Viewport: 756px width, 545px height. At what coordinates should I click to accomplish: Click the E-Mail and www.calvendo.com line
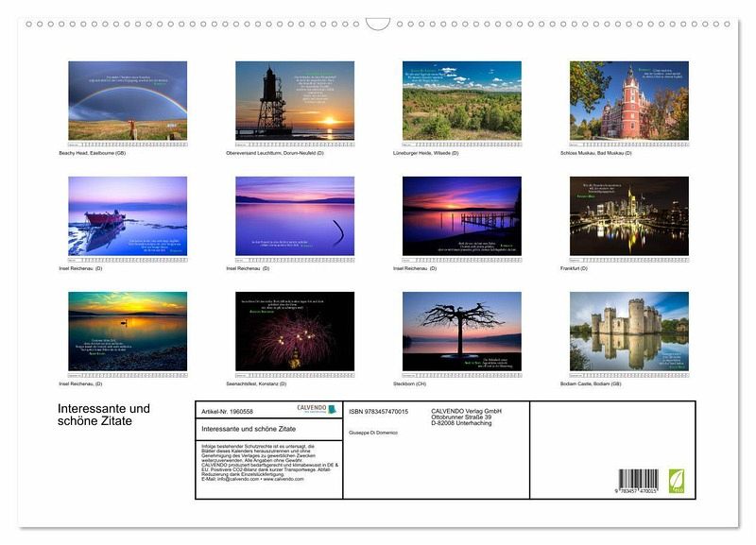(x=252, y=479)
